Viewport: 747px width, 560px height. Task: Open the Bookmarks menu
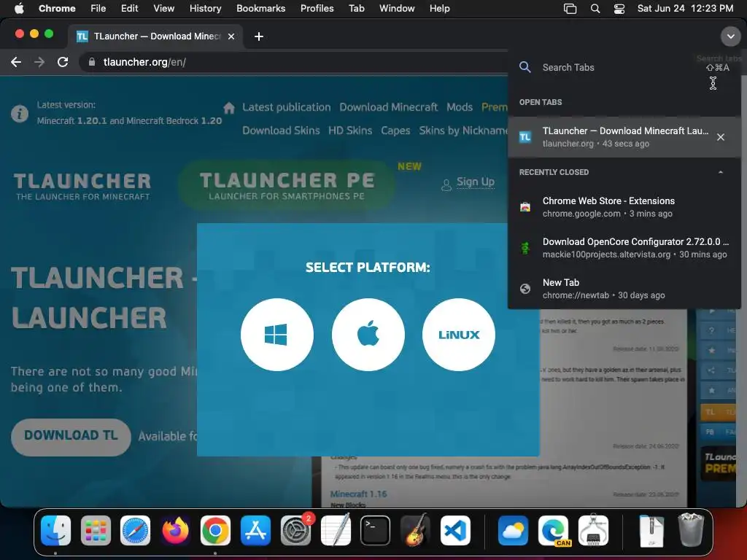260,8
